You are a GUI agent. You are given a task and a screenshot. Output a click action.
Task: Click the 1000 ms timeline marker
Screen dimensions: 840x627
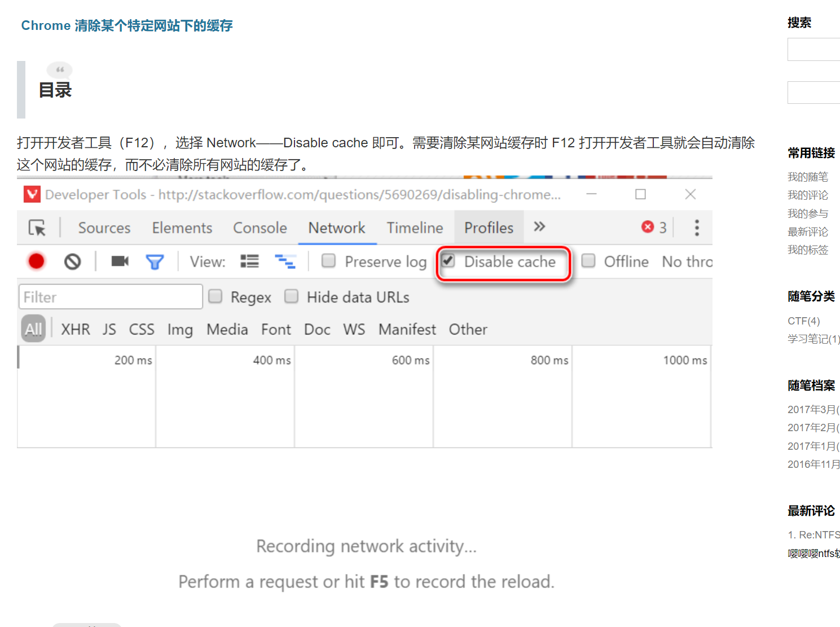click(685, 360)
